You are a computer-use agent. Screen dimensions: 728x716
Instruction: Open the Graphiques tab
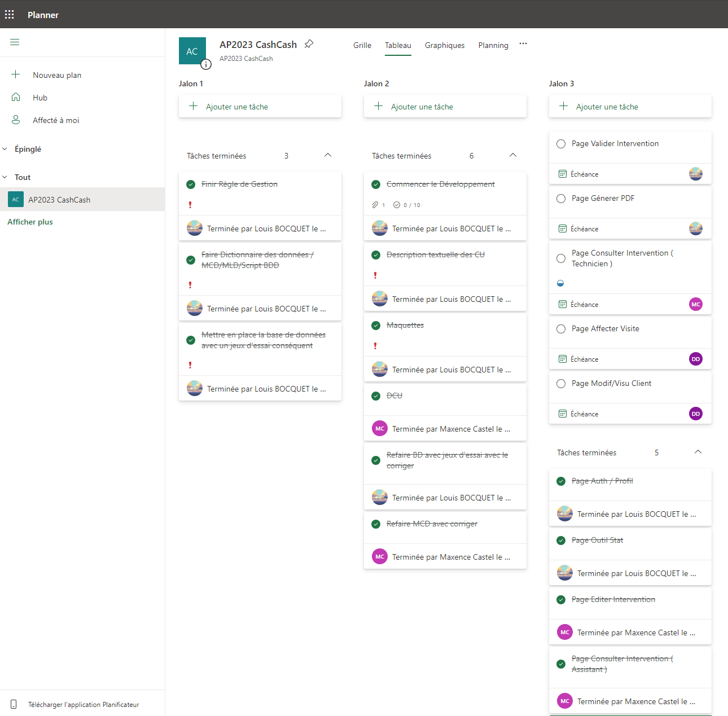point(445,45)
